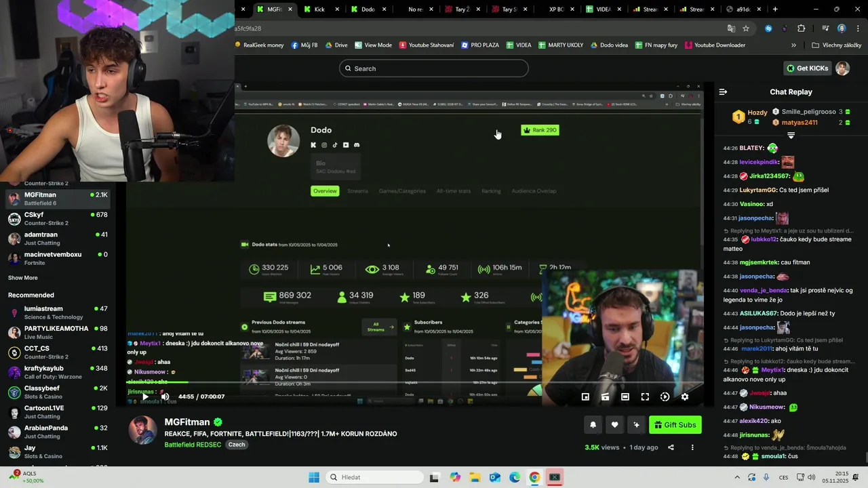Open playback speed control icon
Image resolution: width=868 pixels, height=488 pixels.
point(665,396)
